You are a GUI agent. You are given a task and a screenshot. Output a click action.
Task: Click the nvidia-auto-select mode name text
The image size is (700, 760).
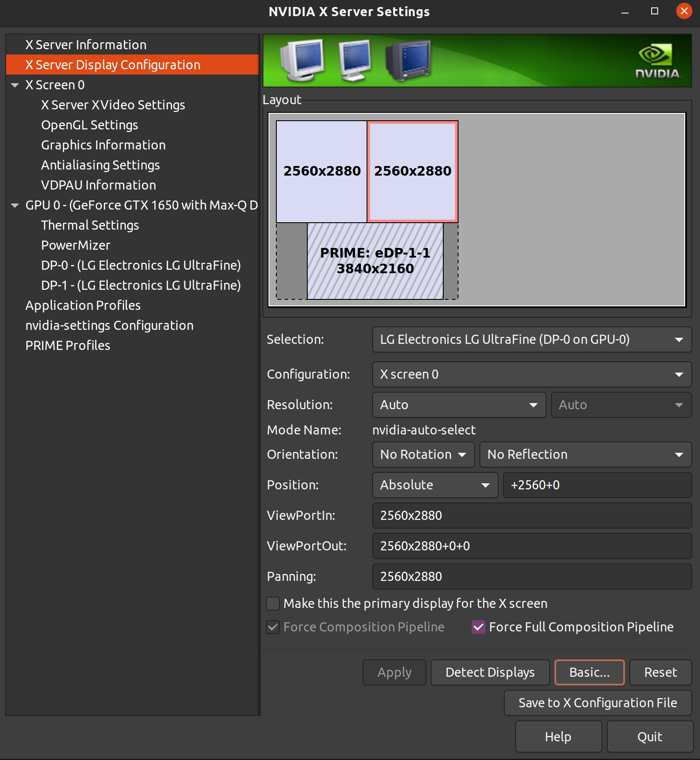424,430
